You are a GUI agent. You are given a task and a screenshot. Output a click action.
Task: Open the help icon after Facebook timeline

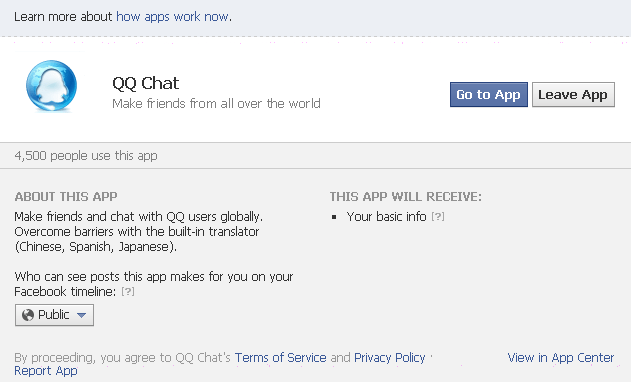(128, 291)
